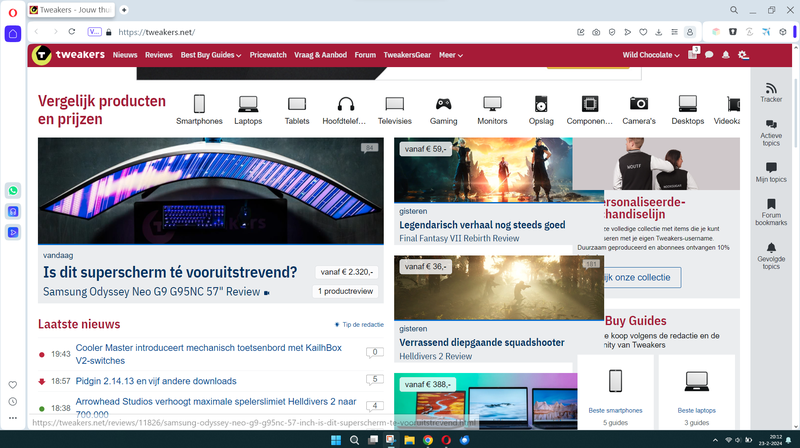Viewport: 800px width, 448px height.
Task: Open Mijn topics in right sidebar
Action: [771, 172]
